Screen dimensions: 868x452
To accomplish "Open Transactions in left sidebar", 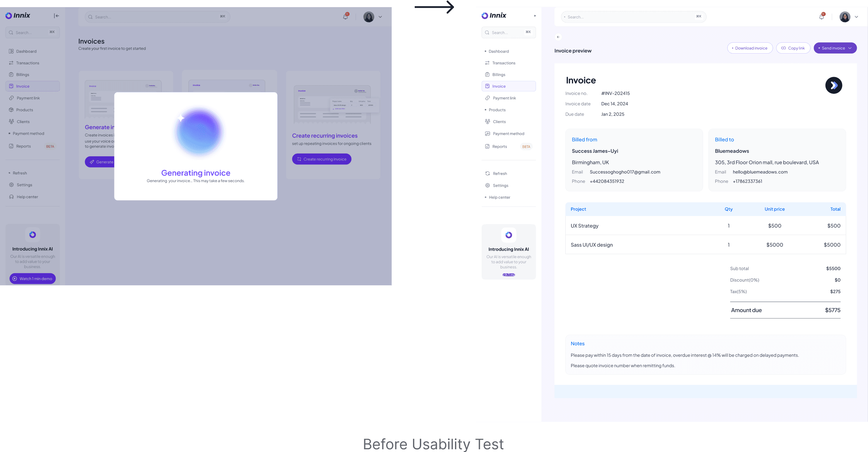I will (x=28, y=63).
